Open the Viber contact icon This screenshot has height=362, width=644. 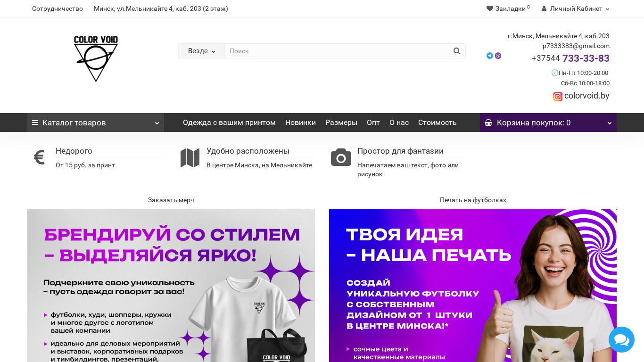(x=498, y=56)
